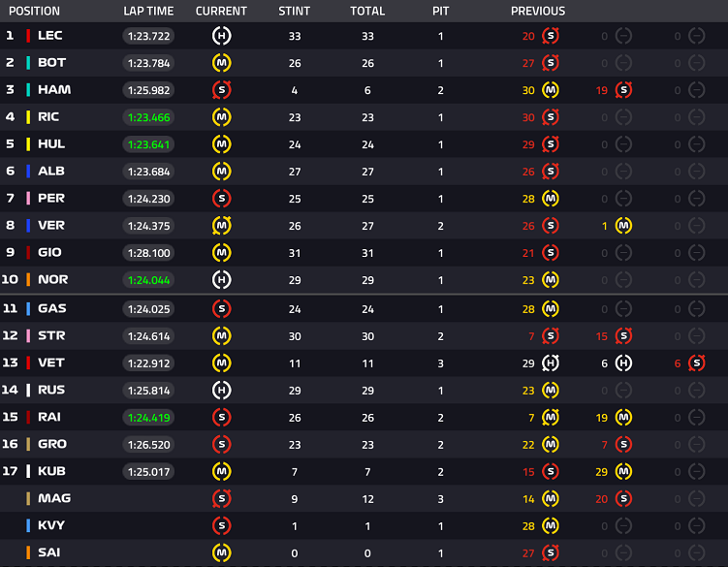Click the POSITION column header
Screen dimensions: 728x567
34,11
